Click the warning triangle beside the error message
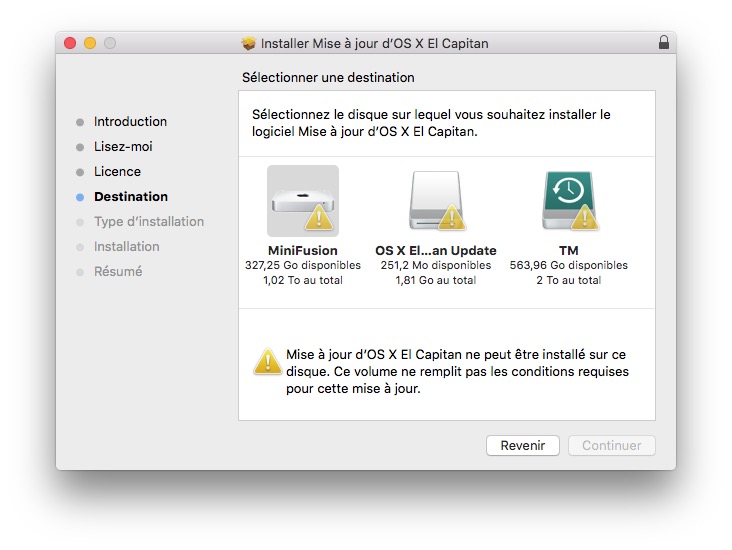The height and width of the screenshot is (550, 732). [x=267, y=362]
